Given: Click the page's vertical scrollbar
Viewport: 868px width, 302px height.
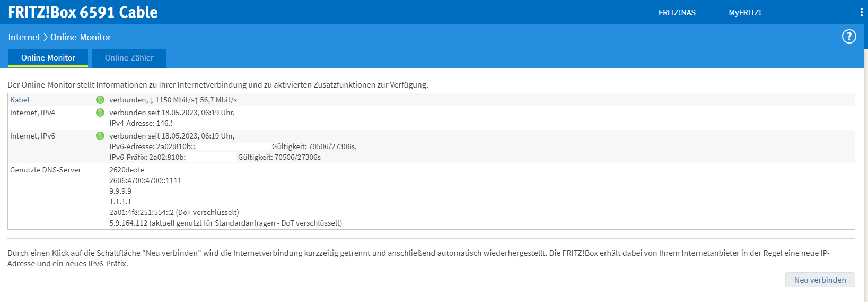Looking at the screenshot, I should click(x=865, y=175).
